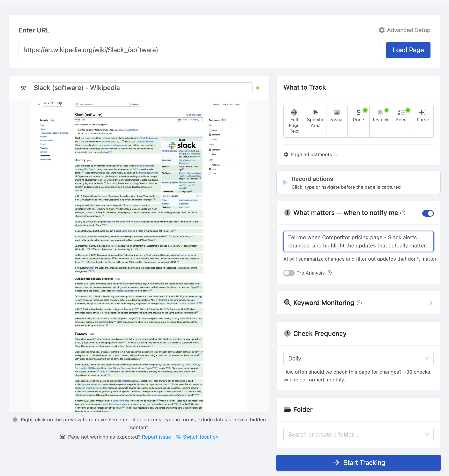
Task: Click the Check Frequency clock icon
Action: (287, 333)
